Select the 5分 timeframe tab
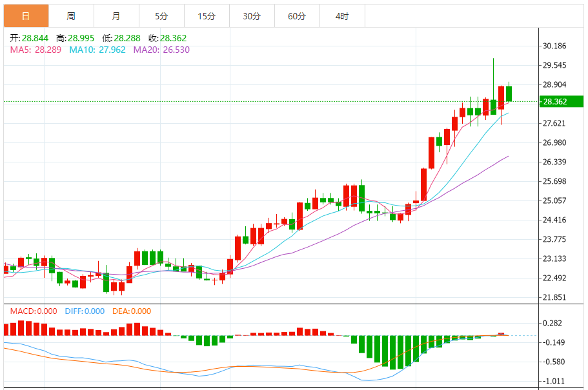The image size is (588, 390). point(161,16)
